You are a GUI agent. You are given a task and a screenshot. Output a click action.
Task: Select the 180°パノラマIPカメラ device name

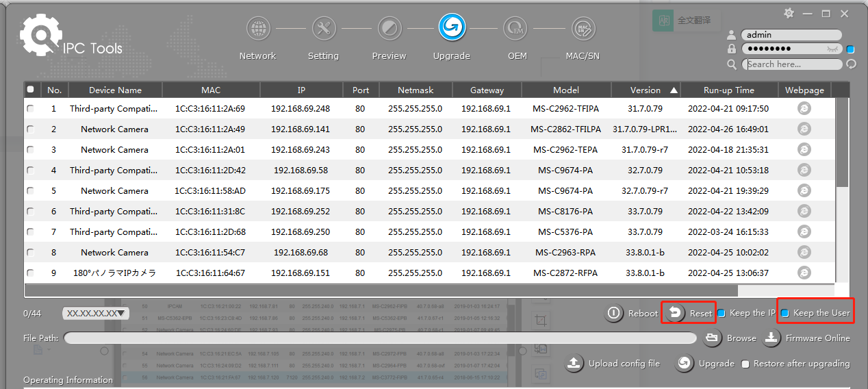[x=114, y=273]
